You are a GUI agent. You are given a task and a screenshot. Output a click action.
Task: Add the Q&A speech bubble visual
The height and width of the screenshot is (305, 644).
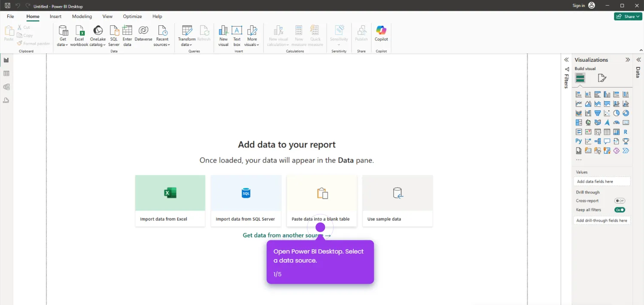[607, 141]
